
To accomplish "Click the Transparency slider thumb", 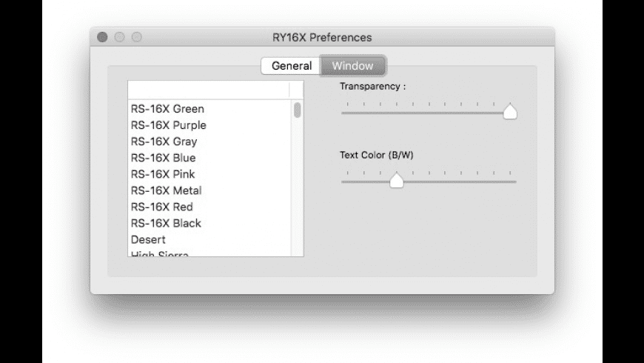I will point(509,112).
